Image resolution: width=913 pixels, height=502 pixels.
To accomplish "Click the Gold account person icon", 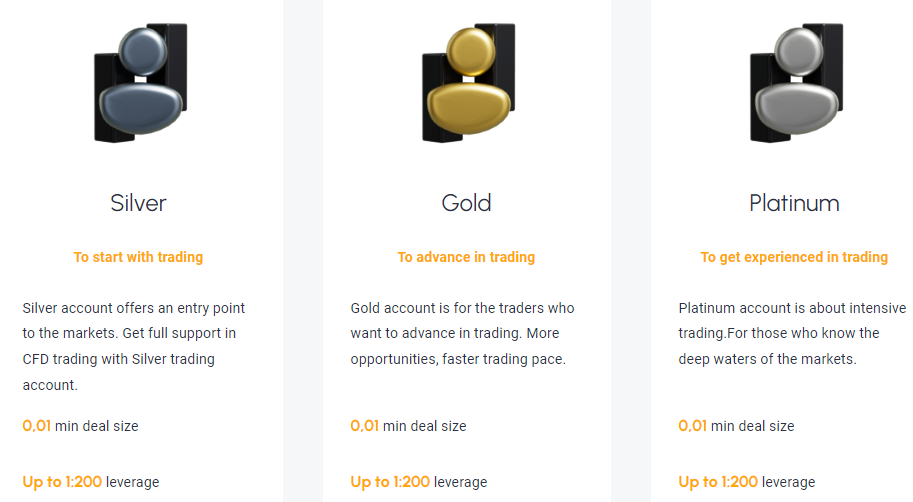I will click(468, 82).
